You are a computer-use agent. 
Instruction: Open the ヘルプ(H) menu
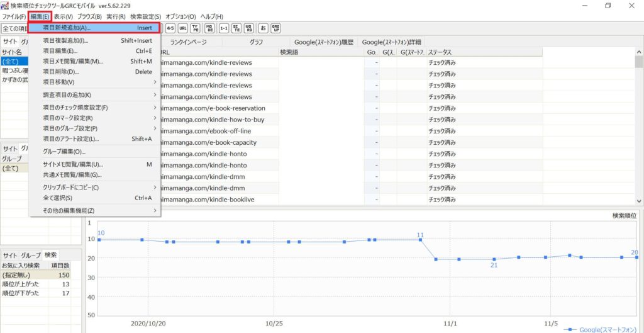[x=212, y=16]
